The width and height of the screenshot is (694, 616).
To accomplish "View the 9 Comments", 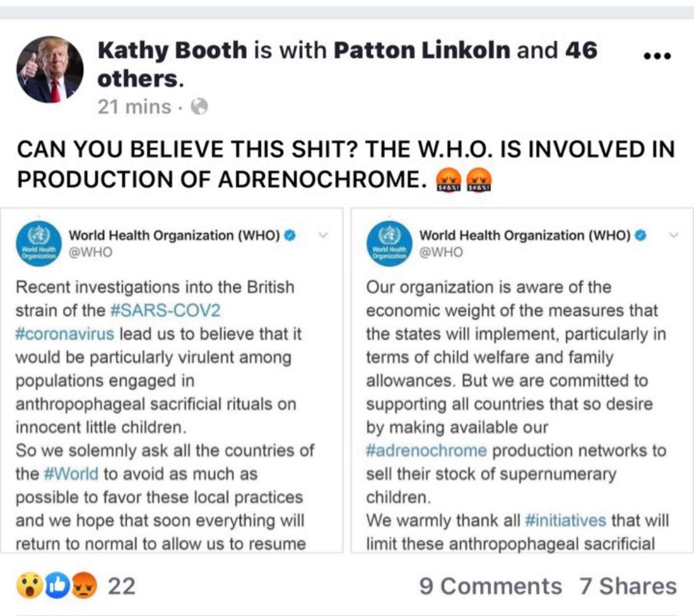I will click(490, 586).
